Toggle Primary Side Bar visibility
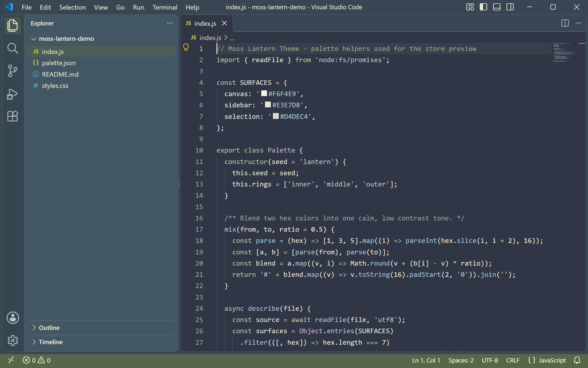The width and height of the screenshot is (588, 368). [x=483, y=7]
